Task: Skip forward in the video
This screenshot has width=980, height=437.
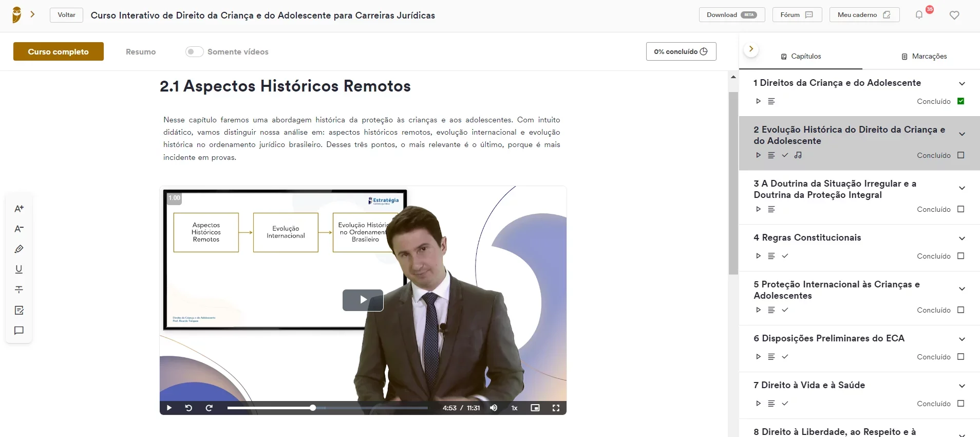Action: [209, 408]
